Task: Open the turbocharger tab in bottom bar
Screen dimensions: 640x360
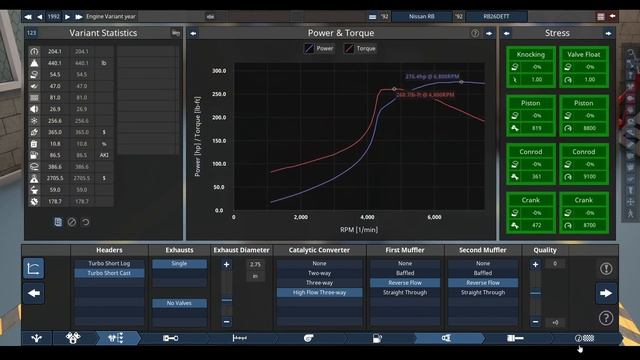Action: point(309,338)
